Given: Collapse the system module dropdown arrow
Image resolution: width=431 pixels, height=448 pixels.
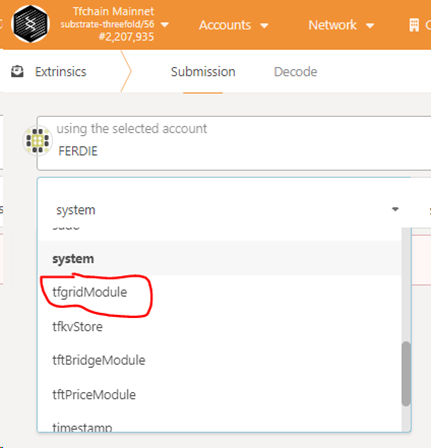Looking at the screenshot, I should point(395,209).
